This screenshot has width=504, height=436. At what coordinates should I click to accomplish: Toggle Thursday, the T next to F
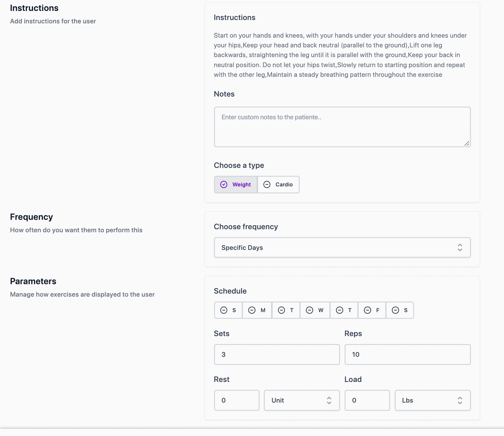click(344, 310)
